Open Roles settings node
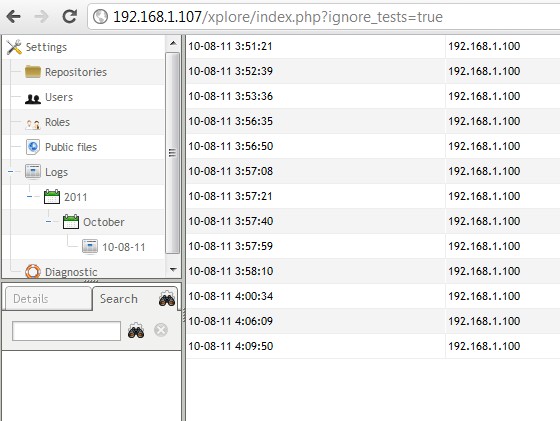Image resolution: width=560 pixels, height=421 pixels. [57, 122]
